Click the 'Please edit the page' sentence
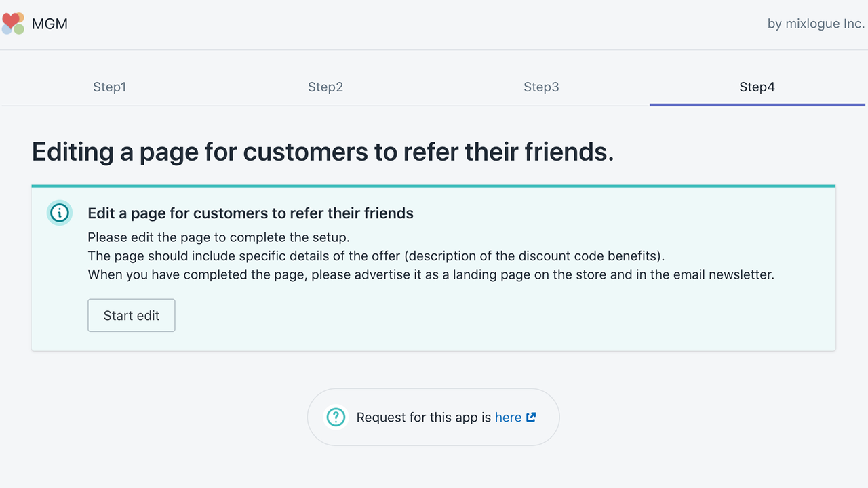The width and height of the screenshot is (868, 488). click(x=218, y=237)
